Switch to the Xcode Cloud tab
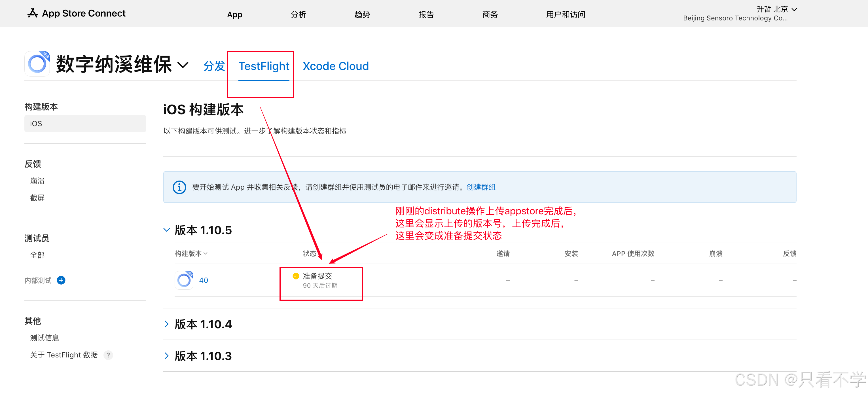Viewport: 868px width, 394px height. click(336, 66)
